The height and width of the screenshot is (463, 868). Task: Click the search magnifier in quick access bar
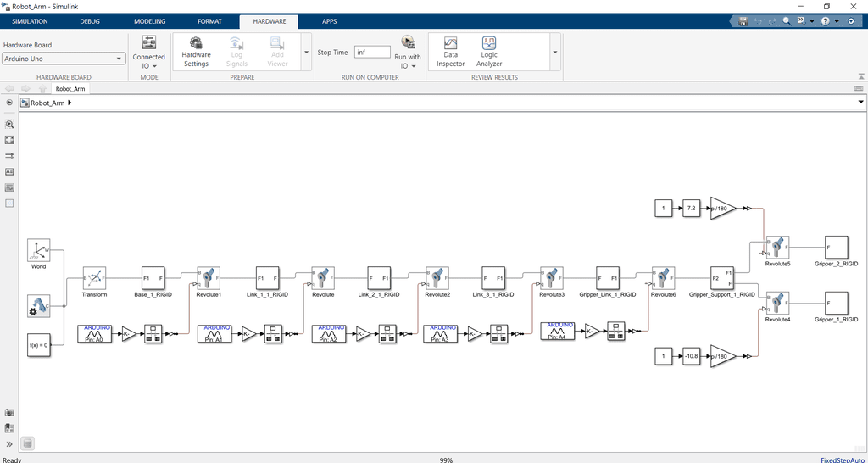pyautogui.click(x=787, y=21)
